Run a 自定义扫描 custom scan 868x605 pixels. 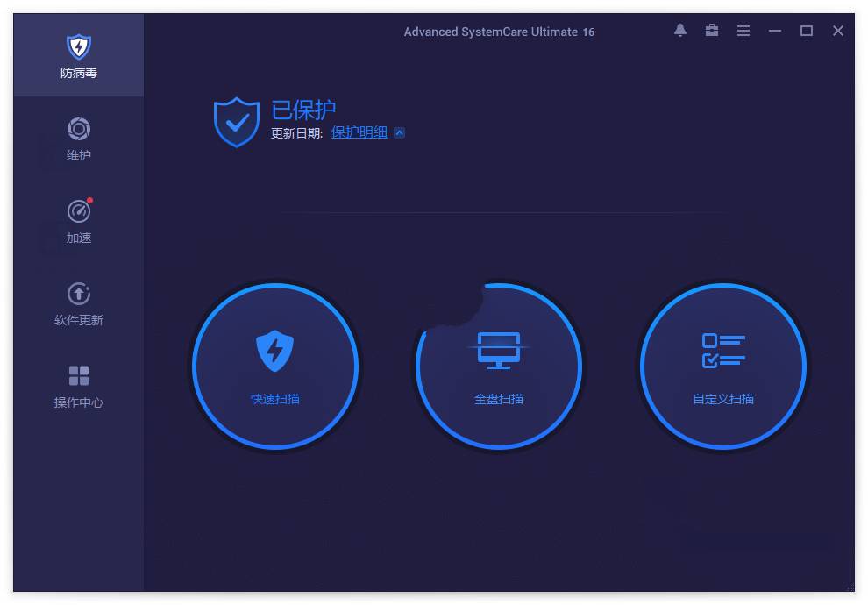723,397
